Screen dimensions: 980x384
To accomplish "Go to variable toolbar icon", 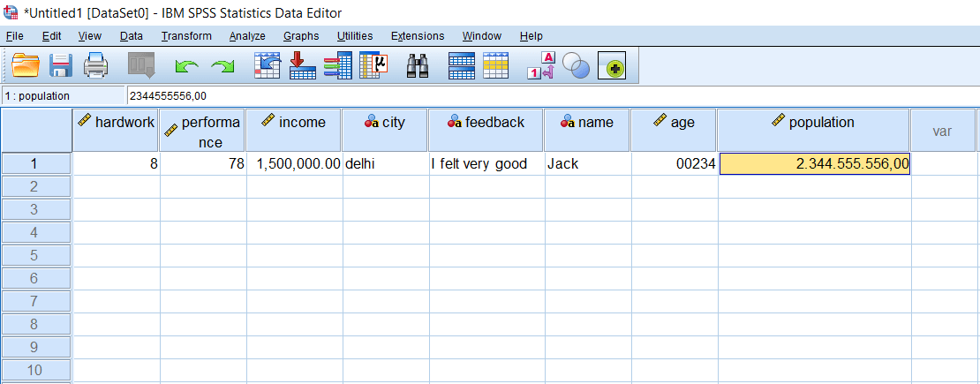I will (x=303, y=65).
